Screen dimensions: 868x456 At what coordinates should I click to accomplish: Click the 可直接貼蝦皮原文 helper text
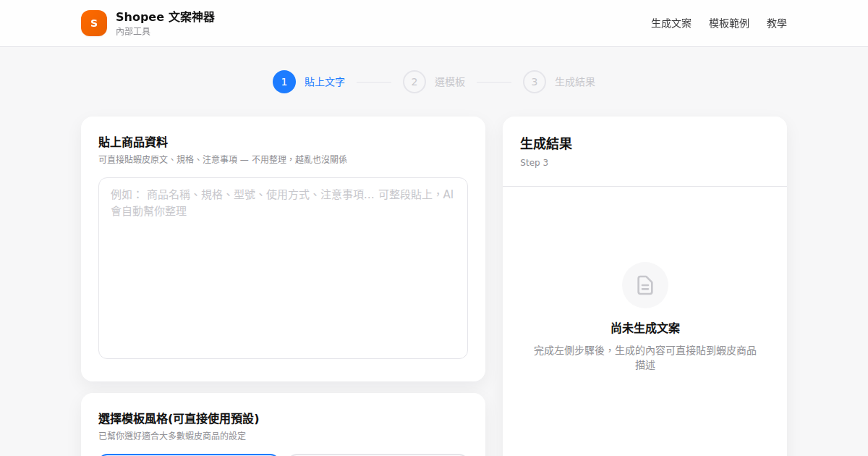tap(223, 159)
